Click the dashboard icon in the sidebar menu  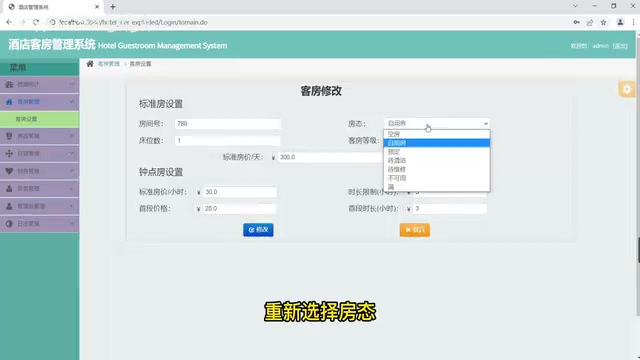9,84
